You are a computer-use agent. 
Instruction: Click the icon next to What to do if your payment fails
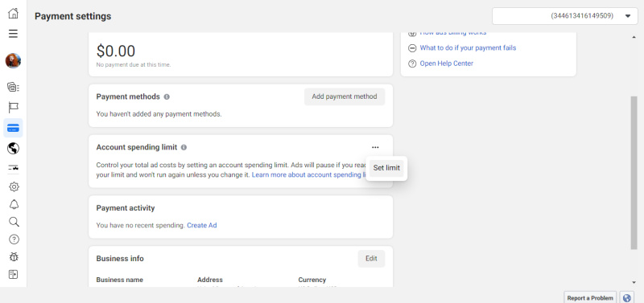pos(412,48)
